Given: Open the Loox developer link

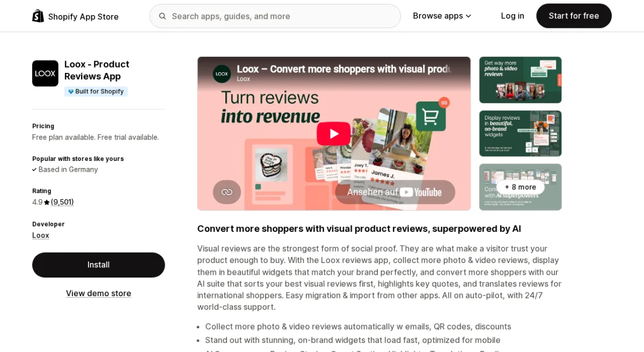Looking at the screenshot, I should coord(41,236).
